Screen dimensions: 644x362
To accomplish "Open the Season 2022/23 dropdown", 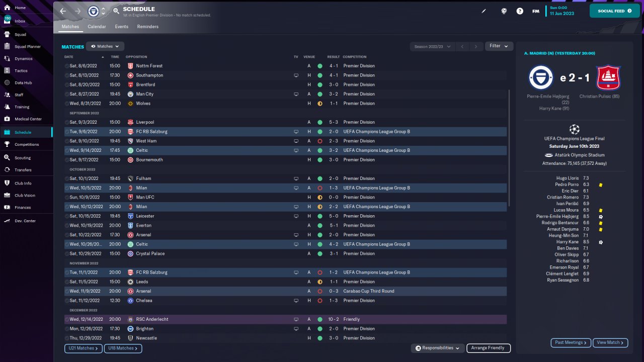I will pos(433,46).
